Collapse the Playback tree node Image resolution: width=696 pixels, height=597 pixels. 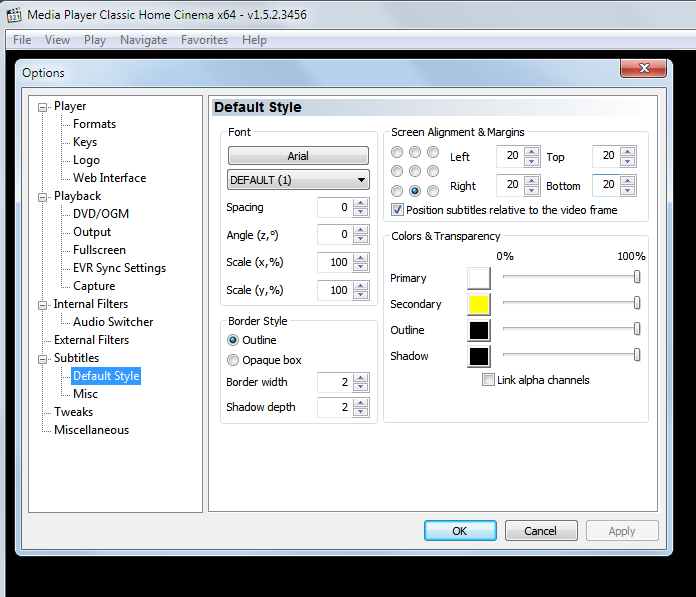43,197
